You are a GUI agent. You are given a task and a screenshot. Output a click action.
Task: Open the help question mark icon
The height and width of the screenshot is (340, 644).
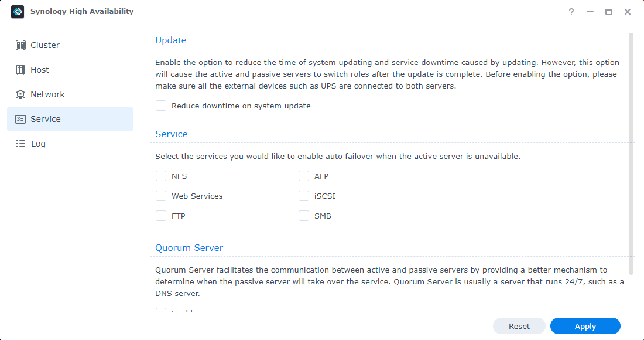tap(571, 11)
